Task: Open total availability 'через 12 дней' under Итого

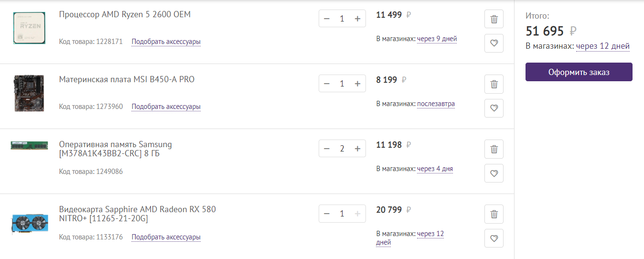Action: pyautogui.click(x=602, y=46)
